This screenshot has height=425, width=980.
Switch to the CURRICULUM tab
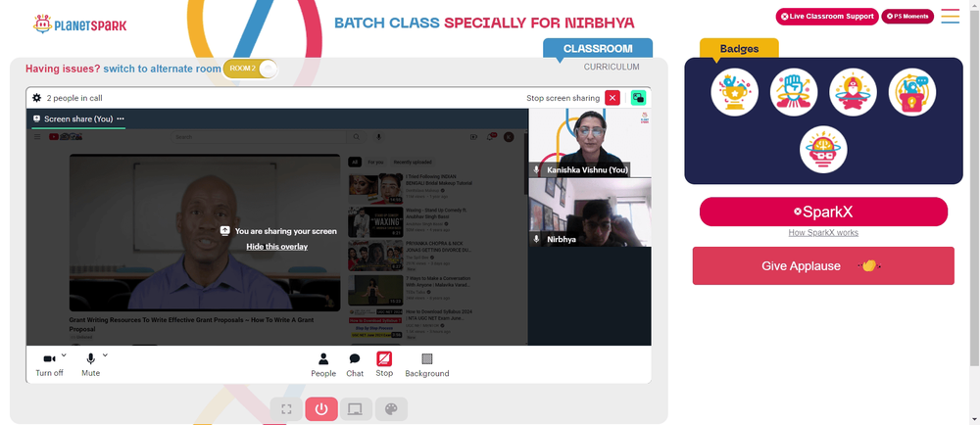click(612, 67)
